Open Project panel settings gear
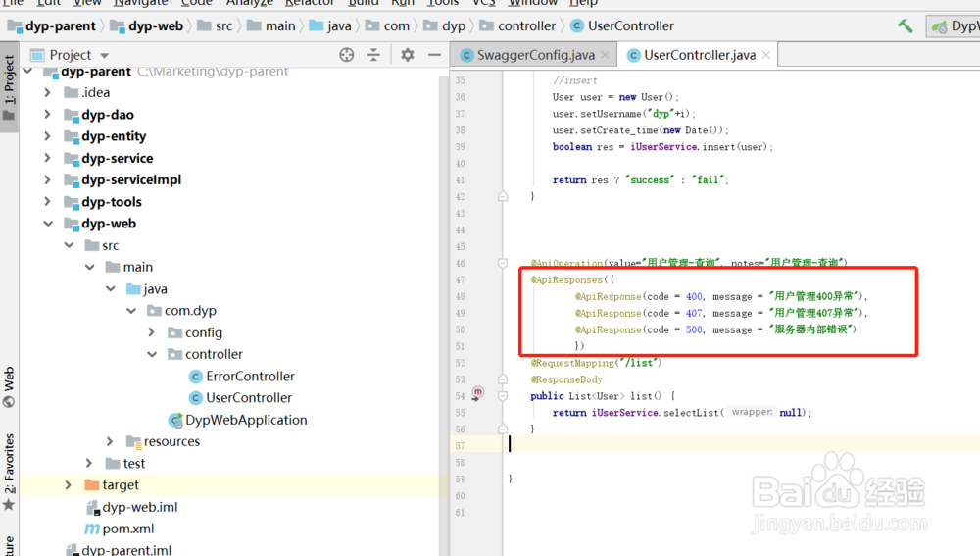980x556 pixels. (x=408, y=55)
